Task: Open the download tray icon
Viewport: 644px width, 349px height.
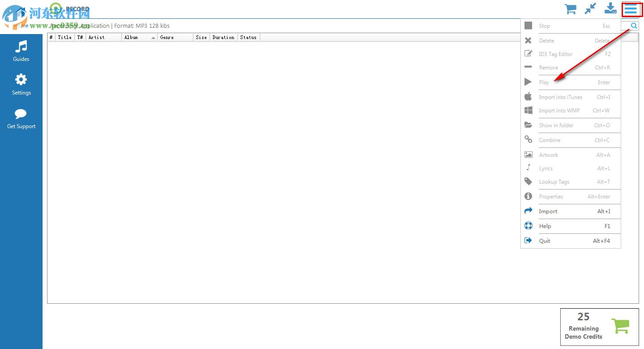Action: tap(610, 9)
